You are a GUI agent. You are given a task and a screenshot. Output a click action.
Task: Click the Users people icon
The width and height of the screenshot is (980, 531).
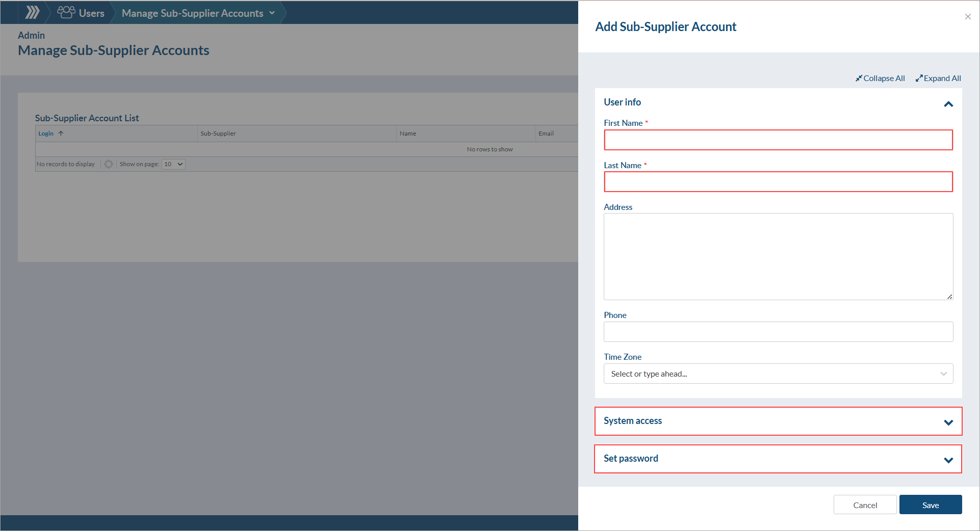[x=66, y=12]
